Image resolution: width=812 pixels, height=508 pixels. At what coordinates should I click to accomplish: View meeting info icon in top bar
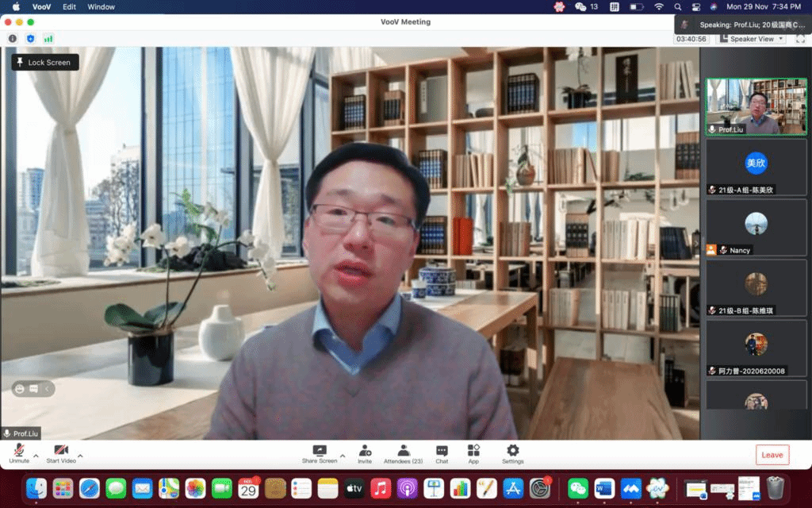(13, 38)
